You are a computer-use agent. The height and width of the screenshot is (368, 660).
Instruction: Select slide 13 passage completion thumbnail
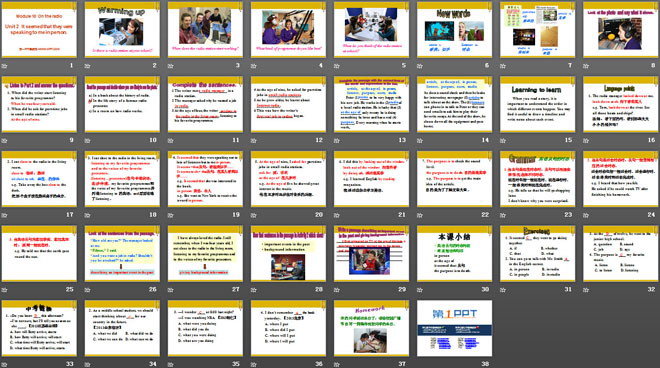click(x=371, y=104)
